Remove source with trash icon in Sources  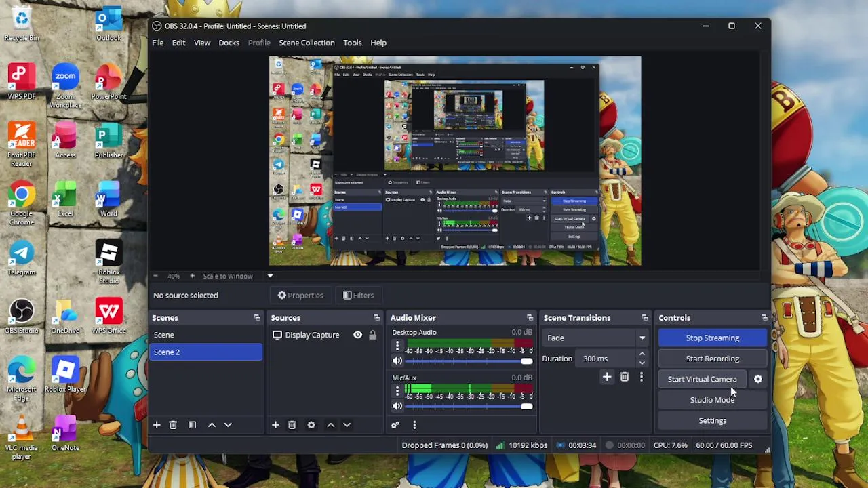click(x=292, y=425)
